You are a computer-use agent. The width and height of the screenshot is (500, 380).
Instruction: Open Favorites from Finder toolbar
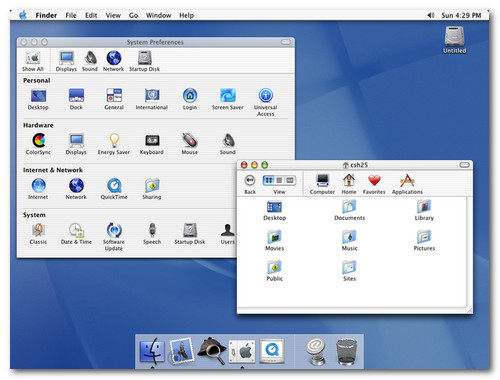tap(374, 184)
